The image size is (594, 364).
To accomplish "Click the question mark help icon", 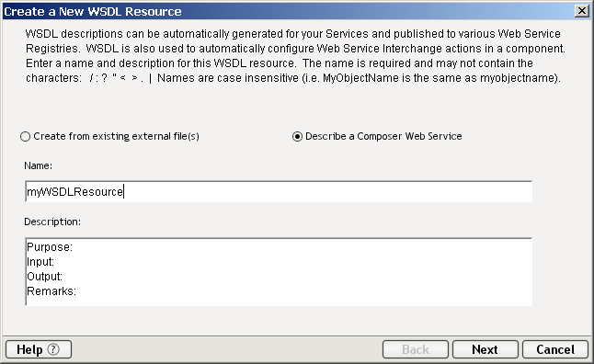I will [53, 349].
